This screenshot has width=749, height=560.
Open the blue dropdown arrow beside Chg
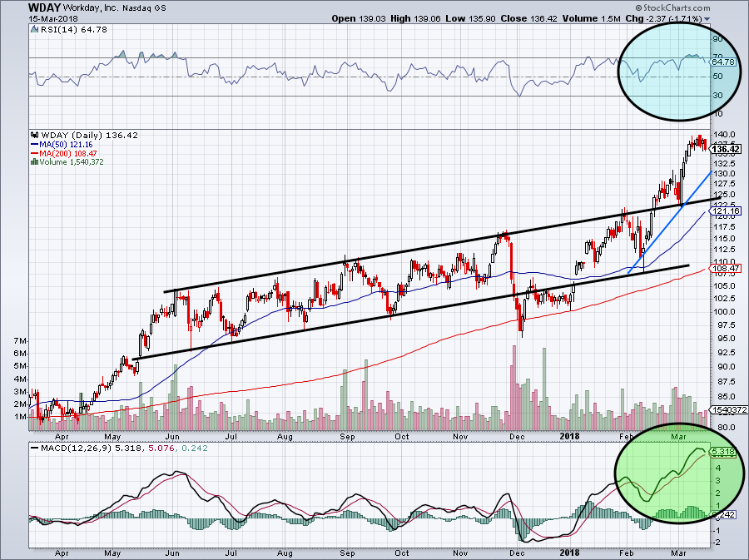707,20
